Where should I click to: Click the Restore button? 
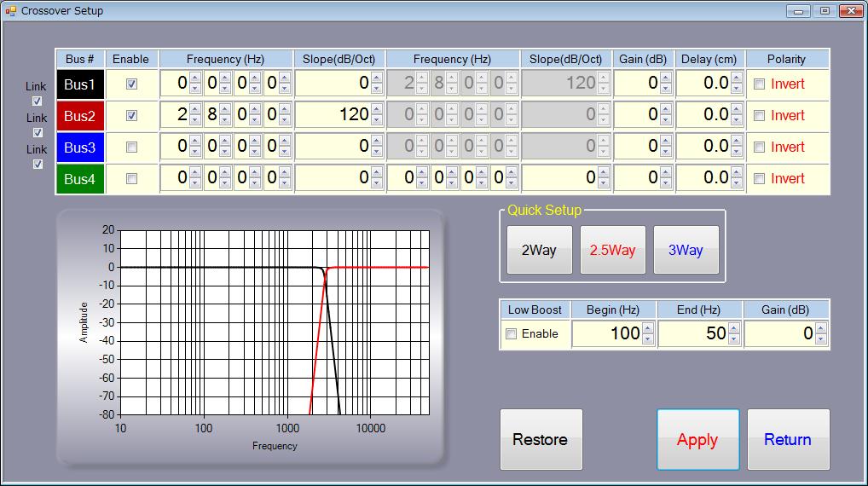(541, 440)
